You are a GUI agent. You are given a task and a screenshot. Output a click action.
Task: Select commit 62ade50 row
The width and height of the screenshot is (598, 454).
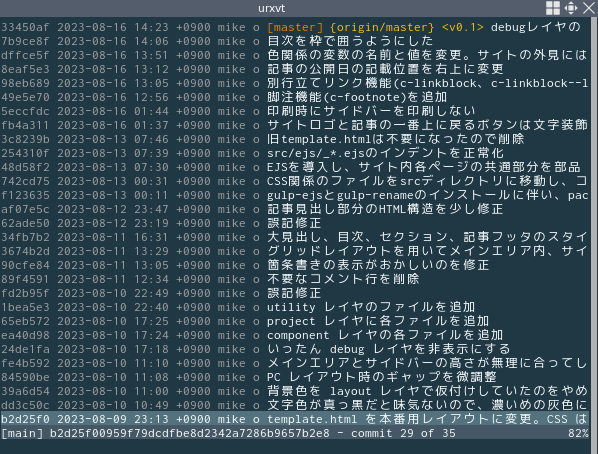[295, 223]
